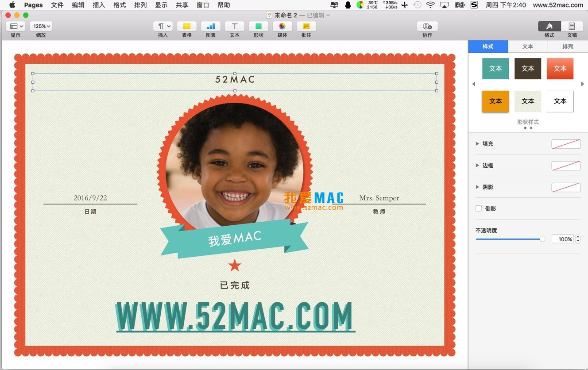Click the Mrs. Semper text

(379, 198)
